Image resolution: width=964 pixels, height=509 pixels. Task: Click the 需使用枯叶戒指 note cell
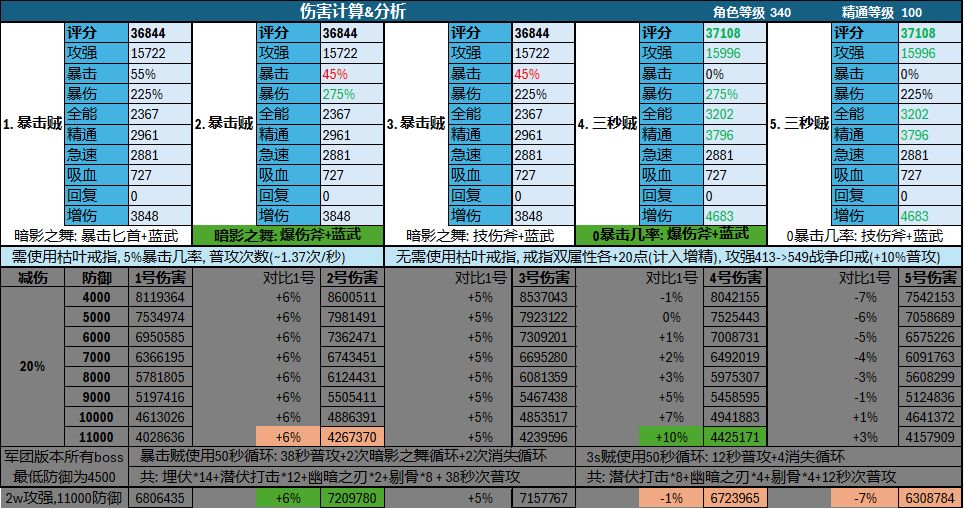coord(192,256)
